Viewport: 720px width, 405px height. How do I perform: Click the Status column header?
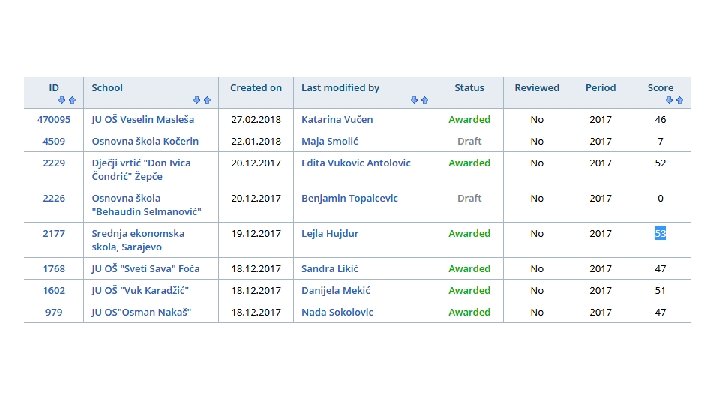(x=469, y=88)
